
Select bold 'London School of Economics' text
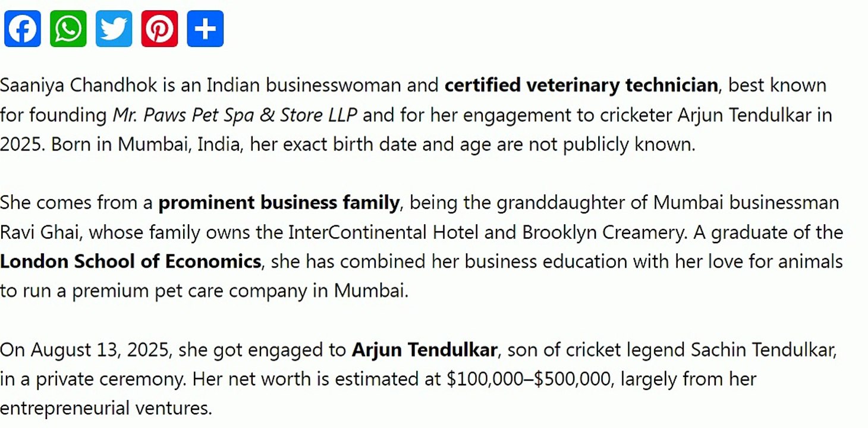pos(131,262)
